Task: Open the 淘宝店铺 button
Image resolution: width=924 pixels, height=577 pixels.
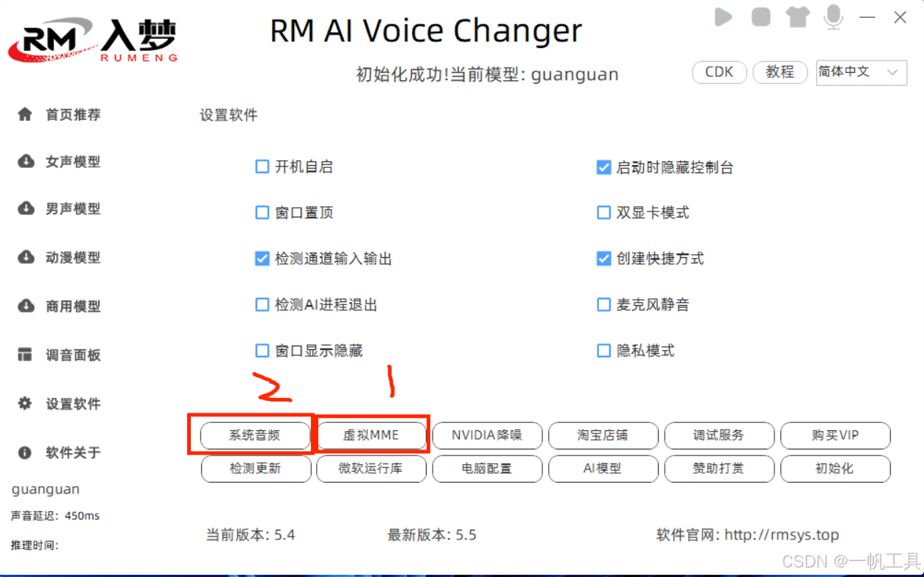Action: click(x=603, y=435)
